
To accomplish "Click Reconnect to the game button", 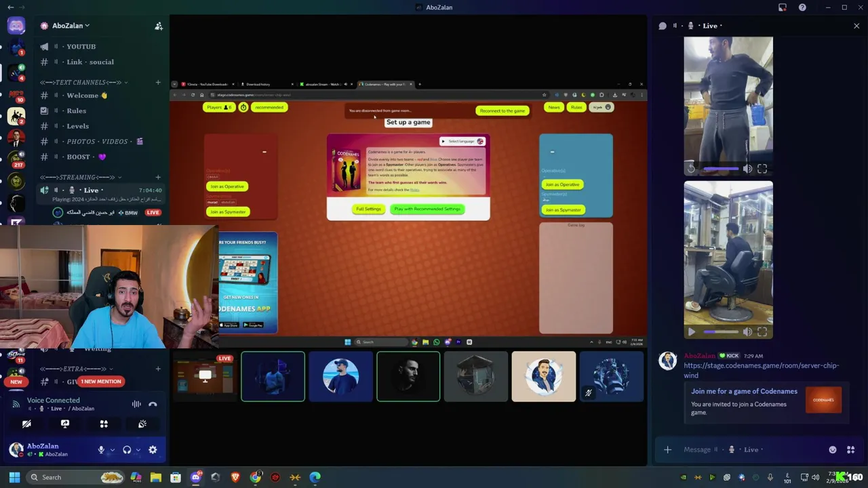I will point(502,110).
